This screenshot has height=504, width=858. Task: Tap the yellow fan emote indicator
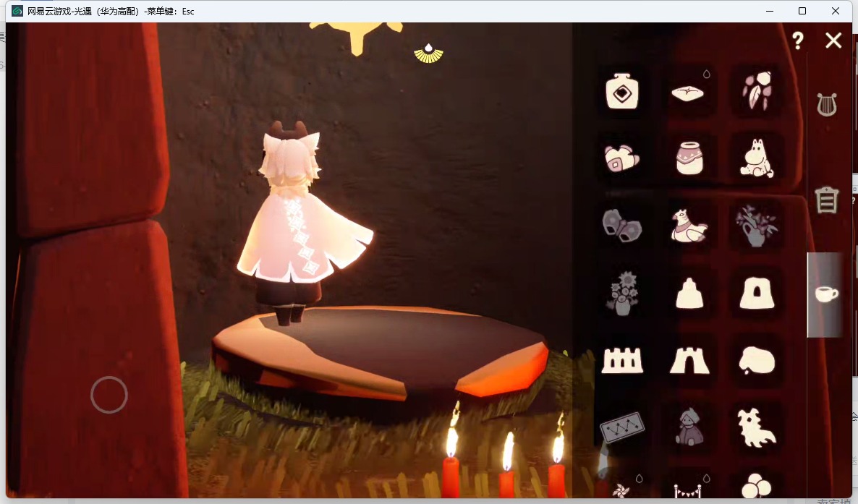(x=428, y=54)
